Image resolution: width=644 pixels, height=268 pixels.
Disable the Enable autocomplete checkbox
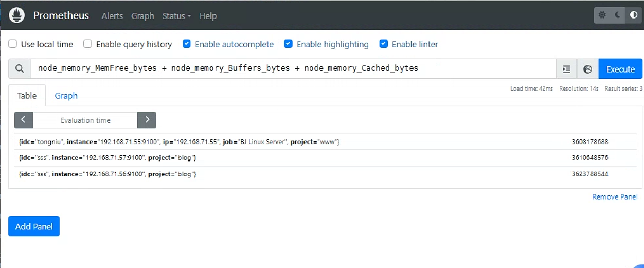coord(187,44)
